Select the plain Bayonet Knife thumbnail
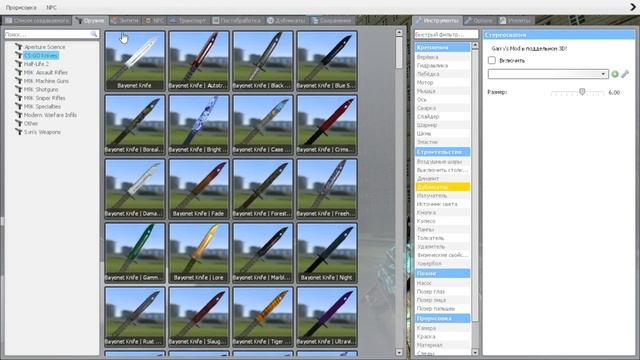The height and width of the screenshot is (360, 640). [135, 61]
